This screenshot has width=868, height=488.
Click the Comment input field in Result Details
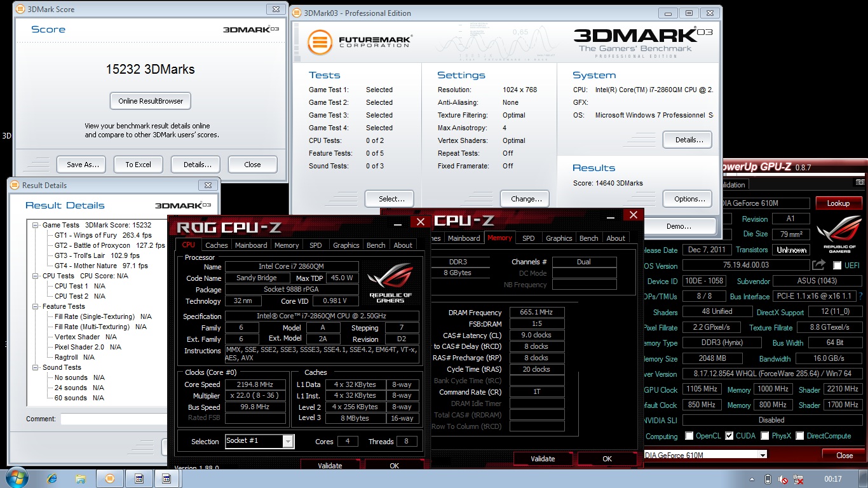(x=114, y=419)
